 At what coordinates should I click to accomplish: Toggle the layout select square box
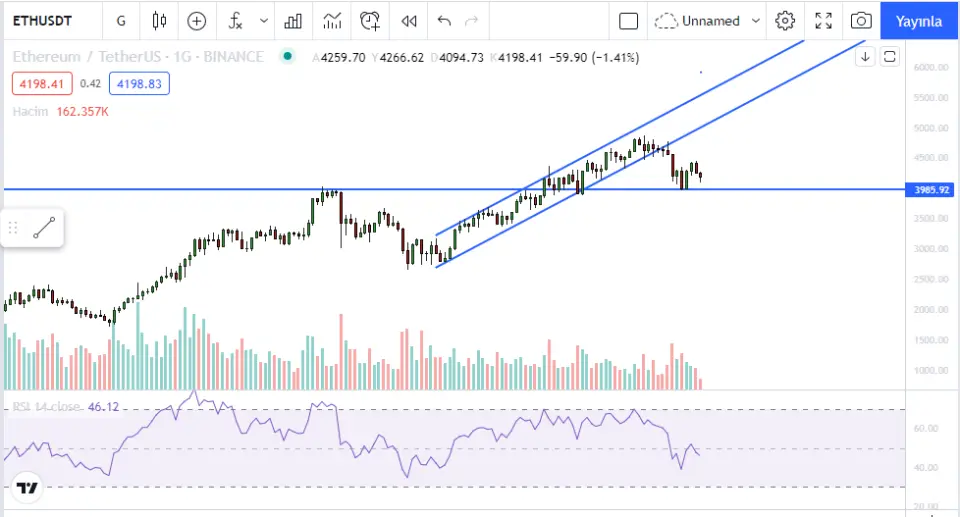tap(628, 21)
